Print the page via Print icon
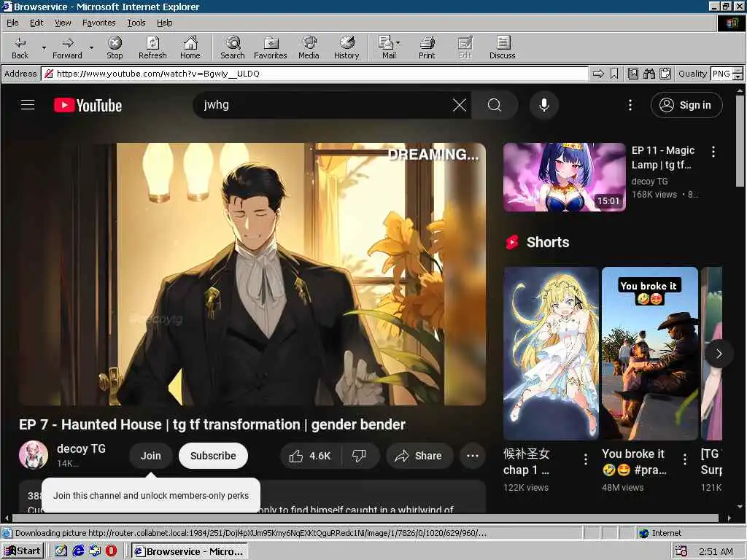The height and width of the screenshot is (560, 747). click(x=427, y=47)
